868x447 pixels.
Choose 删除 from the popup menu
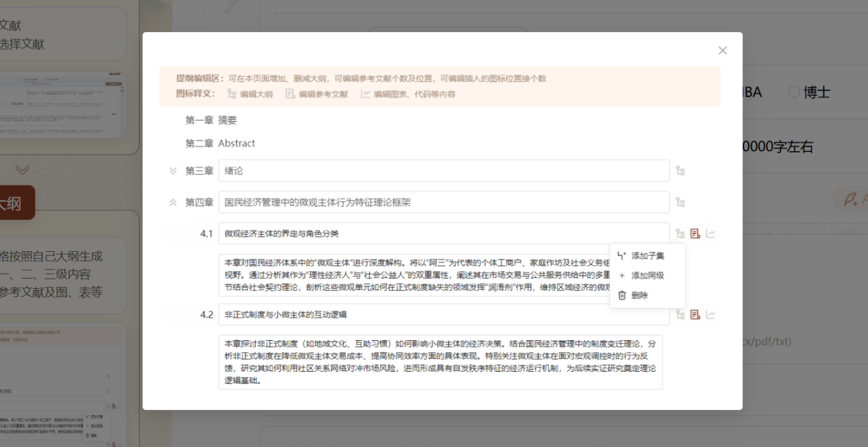point(647,296)
